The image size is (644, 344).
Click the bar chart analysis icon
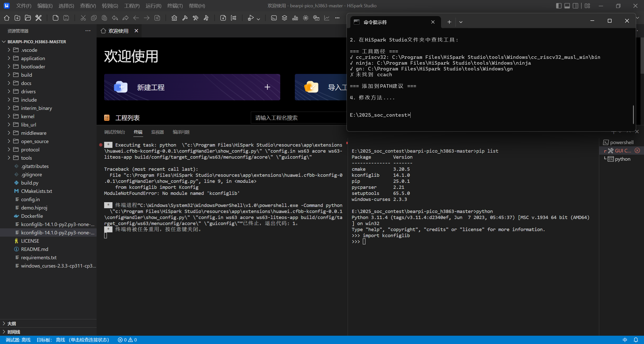[295, 18]
